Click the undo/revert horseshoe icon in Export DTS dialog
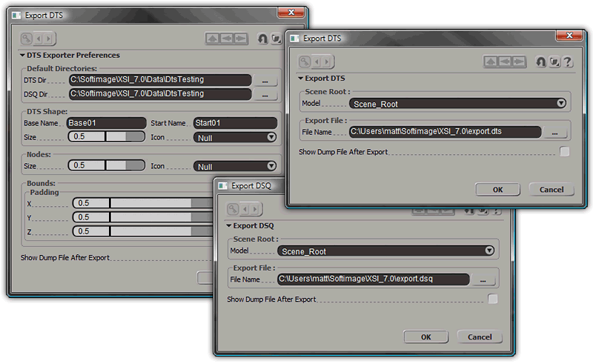This screenshot has height=364, width=593. click(x=541, y=62)
